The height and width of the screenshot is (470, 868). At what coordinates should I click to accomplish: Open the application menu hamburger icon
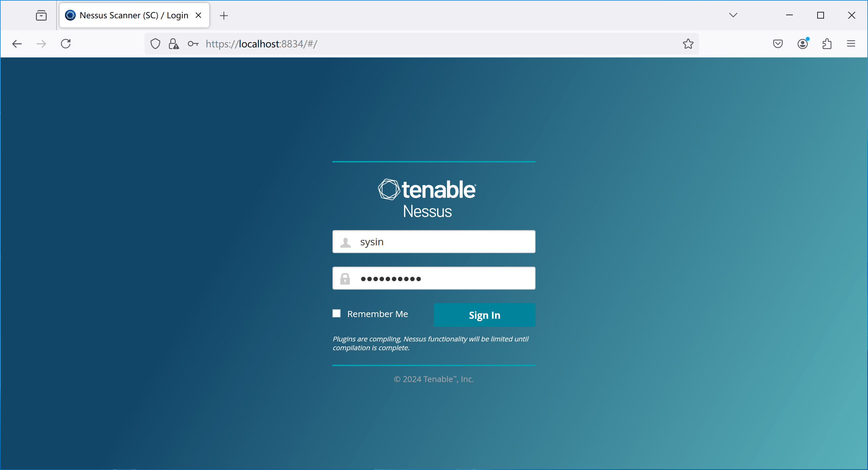[851, 44]
